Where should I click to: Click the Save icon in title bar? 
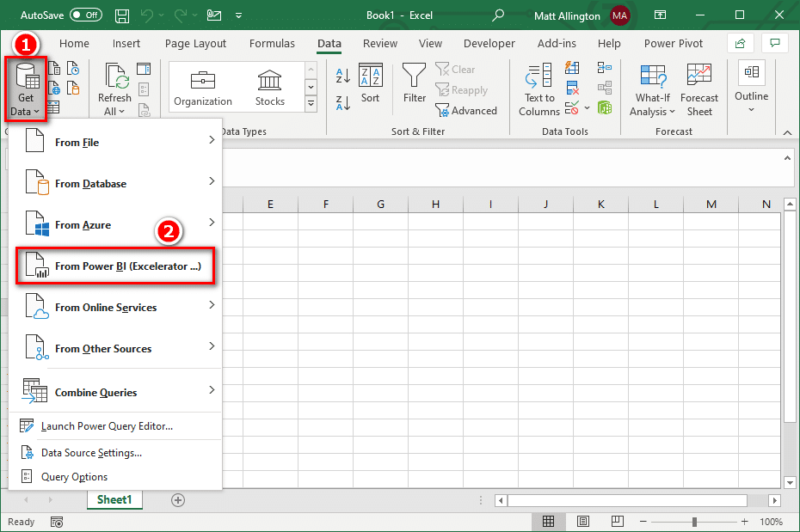pyautogui.click(x=122, y=15)
